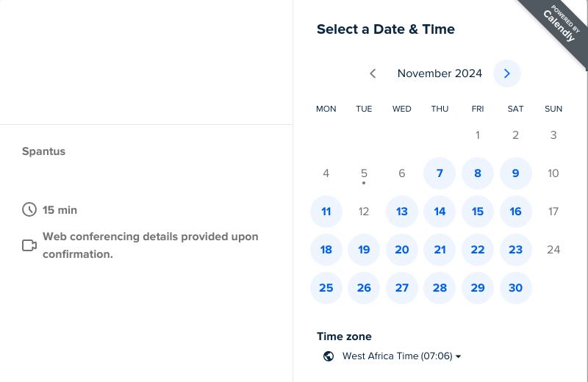Image resolution: width=588 pixels, height=382 pixels.
Task: Pick Friday, November 8
Action: click(x=478, y=173)
